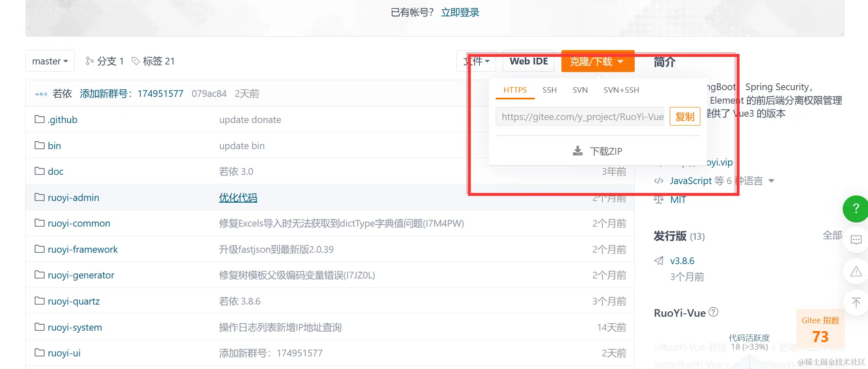868x369 pixels.
Task: Click the doc folder icon
Action: tap(40, 171)
